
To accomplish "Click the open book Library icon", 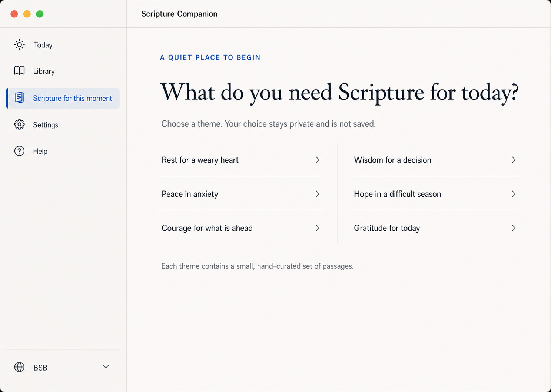I will [x=19, y=71].
